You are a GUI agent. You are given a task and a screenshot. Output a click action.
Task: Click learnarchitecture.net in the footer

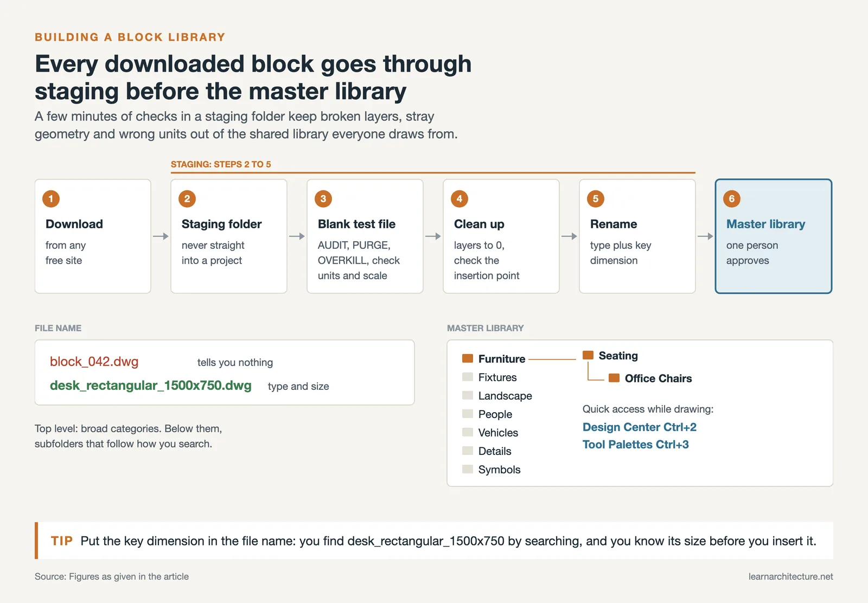(791, 576)
